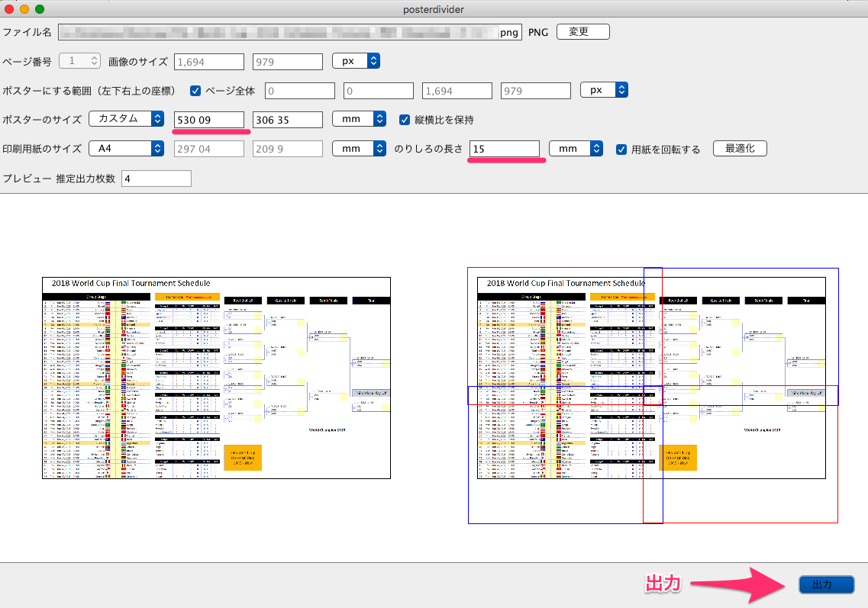Open the A4 paper size dropdown

click(x=126, y=148)
